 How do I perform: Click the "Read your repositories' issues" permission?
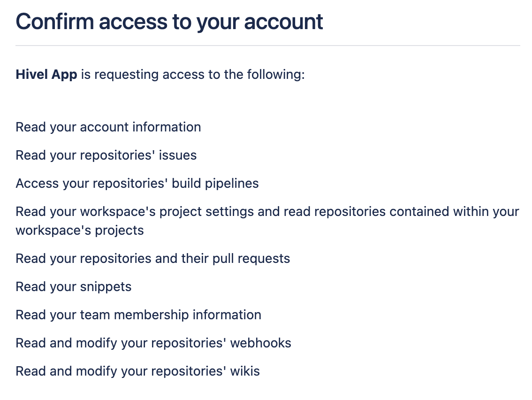106,155
